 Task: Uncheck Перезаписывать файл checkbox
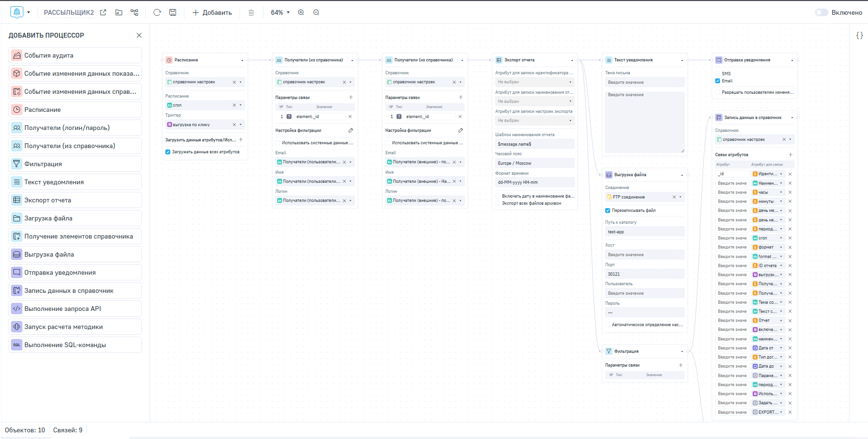tap(608, 210)
